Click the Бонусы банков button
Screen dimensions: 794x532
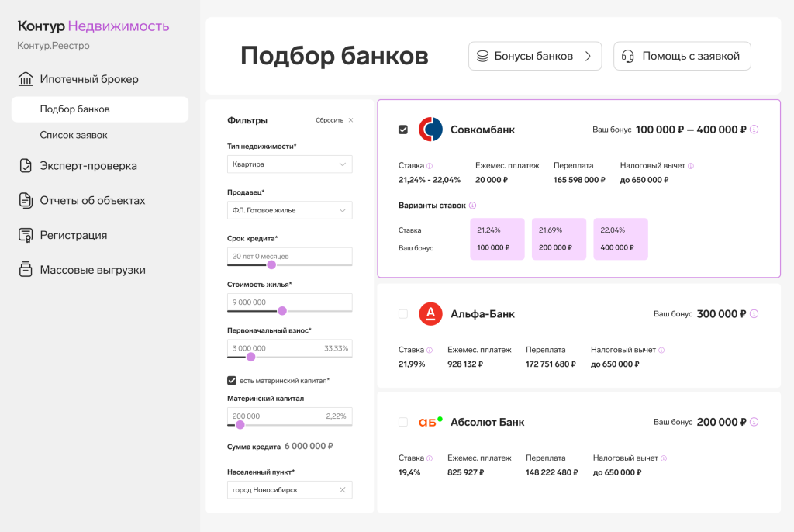click(535, 57)
